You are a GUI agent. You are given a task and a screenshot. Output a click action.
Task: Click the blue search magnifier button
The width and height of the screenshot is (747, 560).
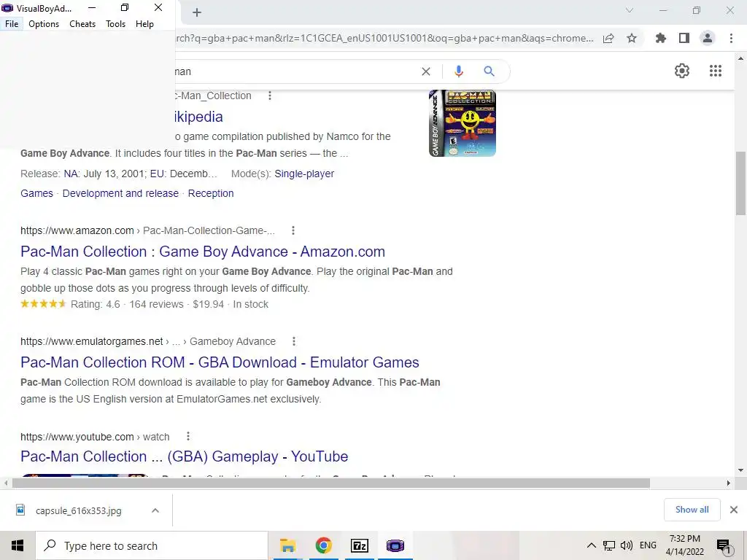489,71
